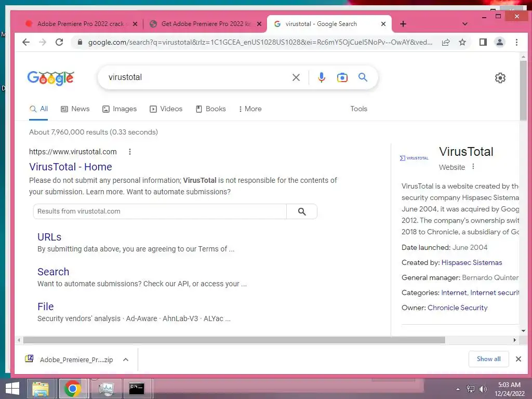Reload the current page

(x=59, y=42)
